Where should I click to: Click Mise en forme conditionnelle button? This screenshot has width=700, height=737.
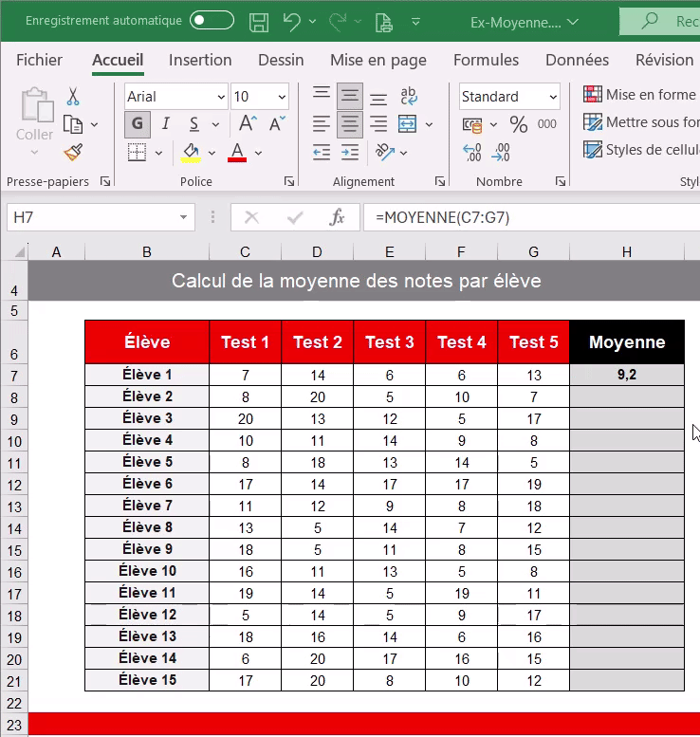[641, 95]
